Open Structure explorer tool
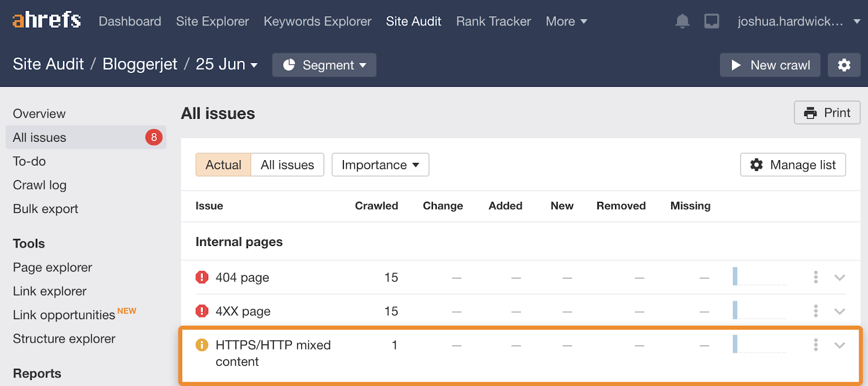Screen dimensions: 868x386 pos(64,339)
